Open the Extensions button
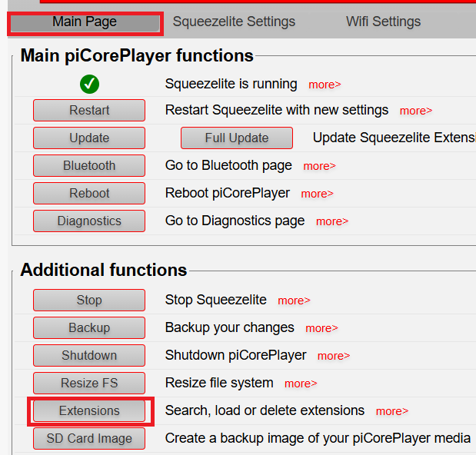Image resolution: width=476 pixels, height=455 pixels. (89, 411)
